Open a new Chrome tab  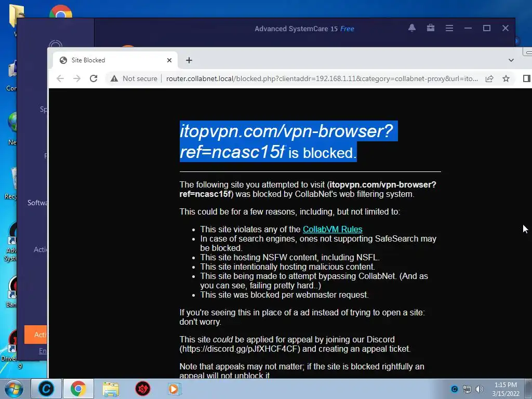(189, 60)
